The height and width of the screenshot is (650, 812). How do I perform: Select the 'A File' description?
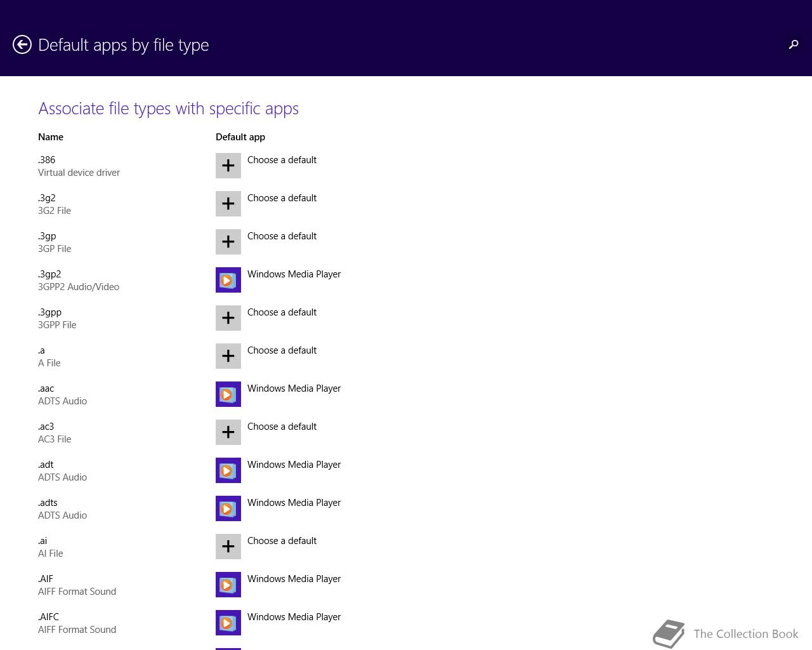(49, 363)
